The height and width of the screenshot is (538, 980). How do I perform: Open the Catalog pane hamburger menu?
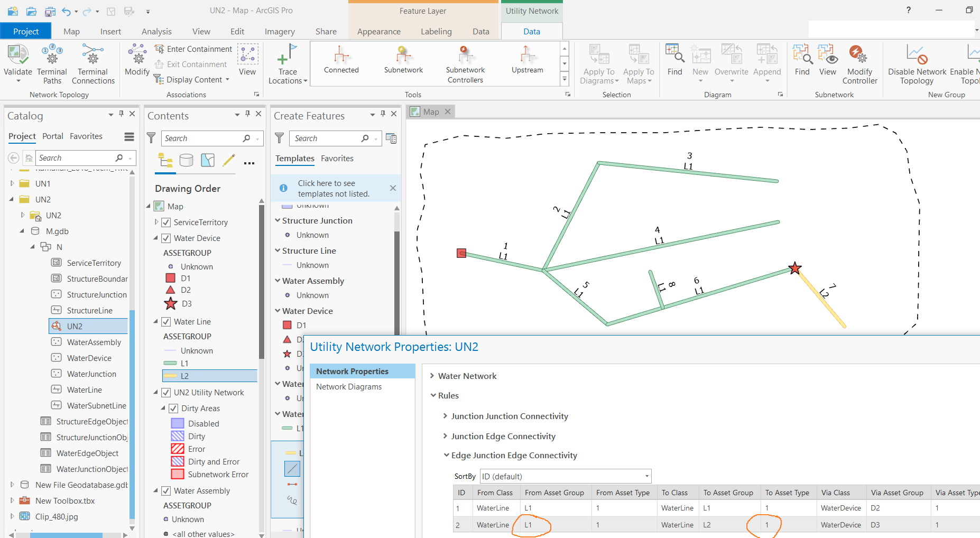129,137
